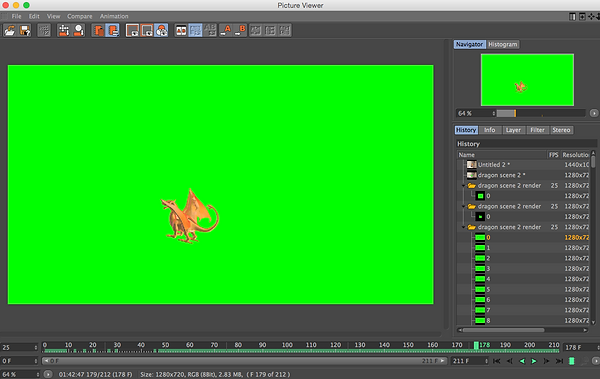Step forward one frame

[x=546, y=361]
